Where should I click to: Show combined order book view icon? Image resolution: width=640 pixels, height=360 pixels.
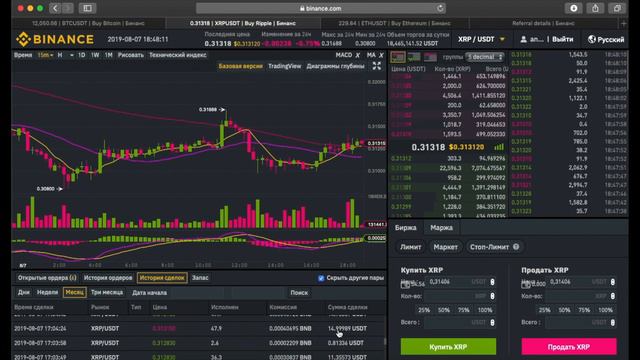point(398,57)
